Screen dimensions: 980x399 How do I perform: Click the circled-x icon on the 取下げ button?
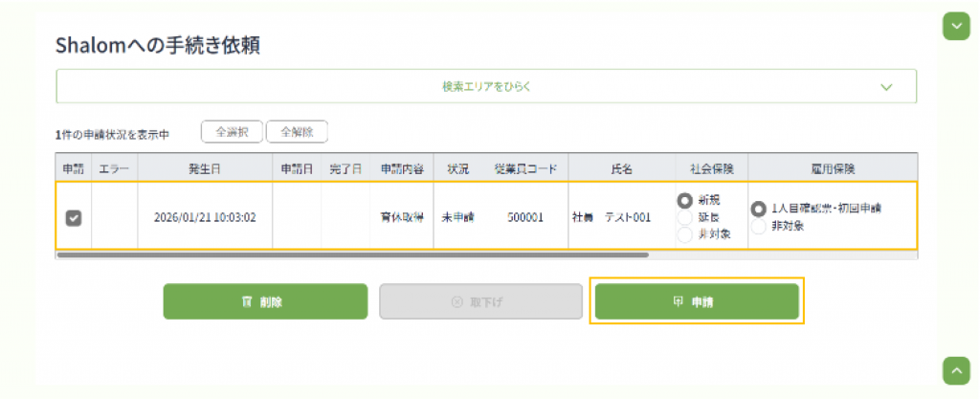pos(457,301)
